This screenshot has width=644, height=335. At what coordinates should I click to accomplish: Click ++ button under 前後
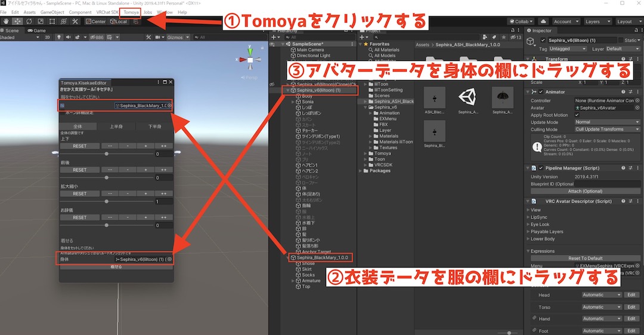pos(164,170)
